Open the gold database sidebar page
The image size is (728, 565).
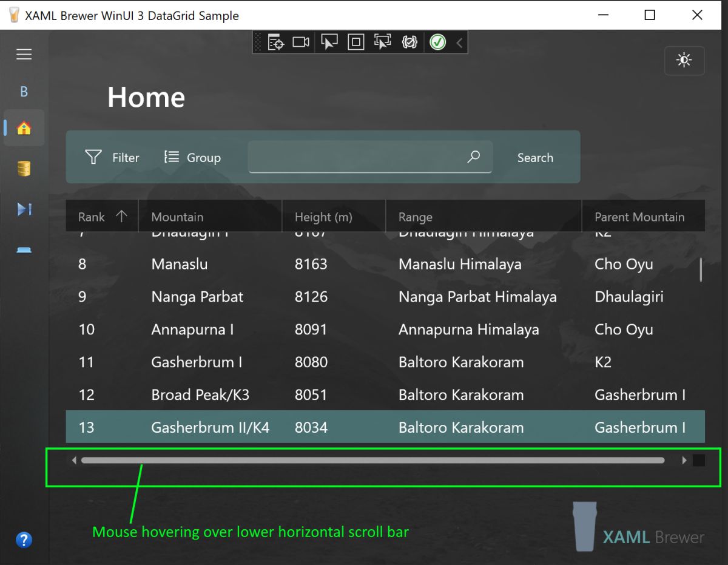tap(24, 168)
